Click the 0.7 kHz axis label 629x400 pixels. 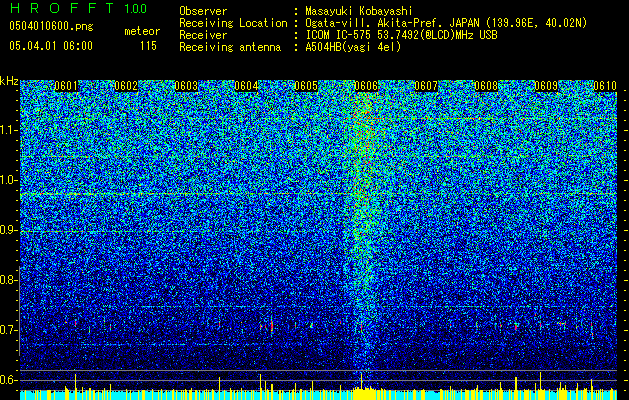[9, 330]
